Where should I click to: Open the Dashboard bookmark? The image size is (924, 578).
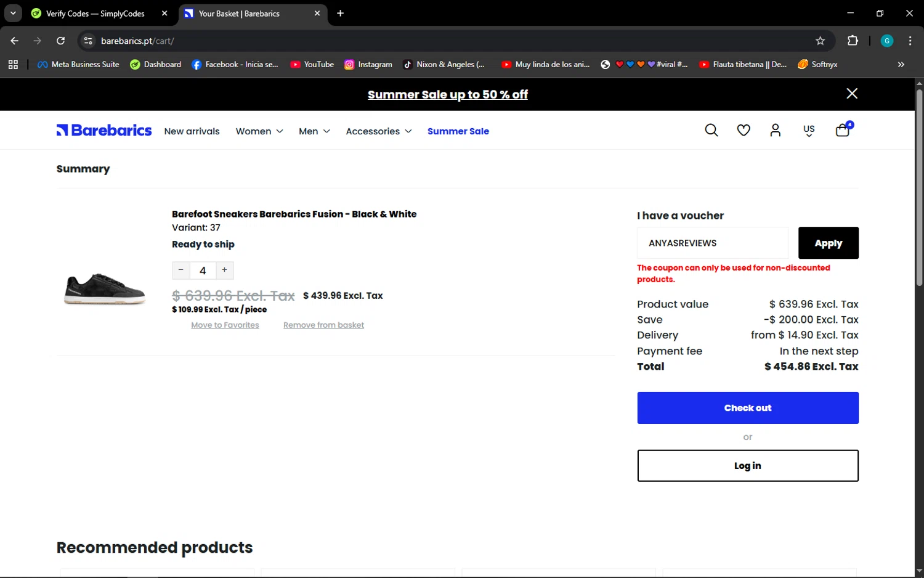156,64
